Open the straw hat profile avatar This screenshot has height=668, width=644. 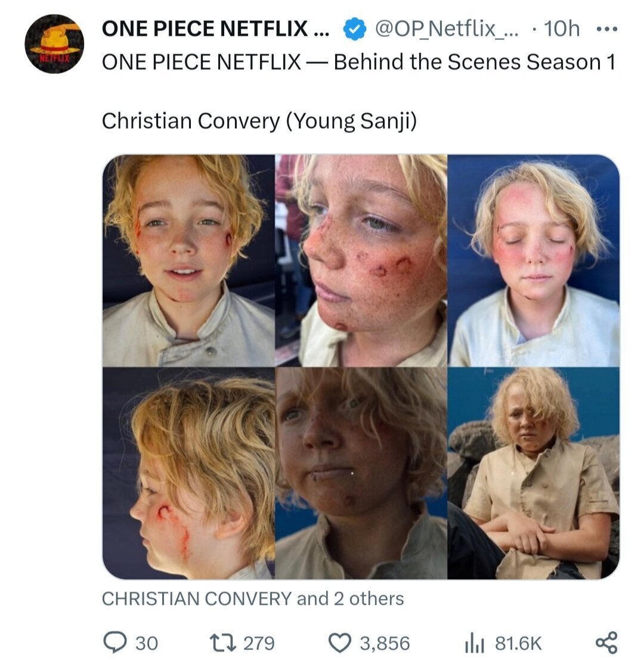pos(54,44)
